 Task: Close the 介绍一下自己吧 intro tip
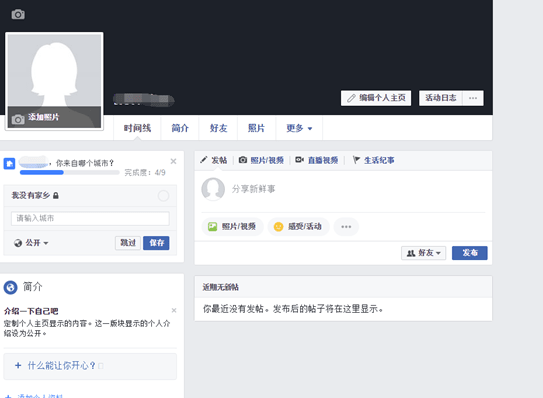pyautogui.click(x=174, y=310)
